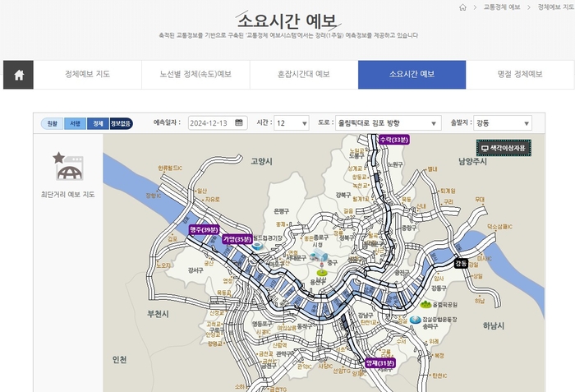Click the 강동구 district label
575x392 pixels.
click(439, 288)
